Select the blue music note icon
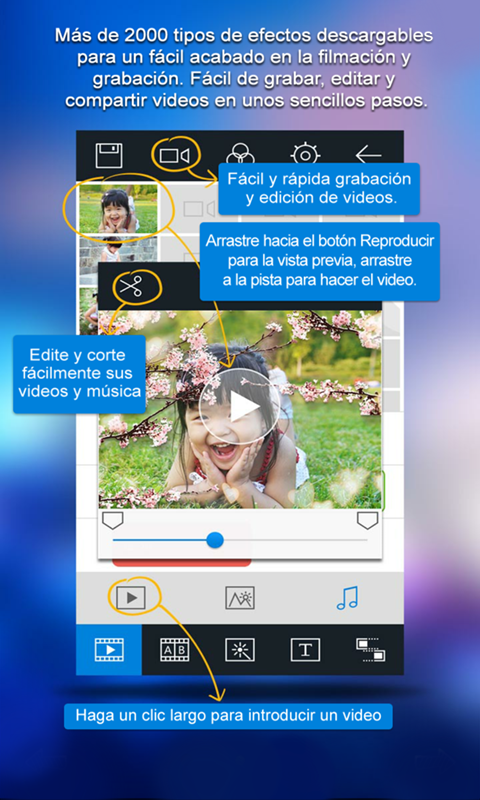Viewport: 480px width, 800px height. pos(347,597)
